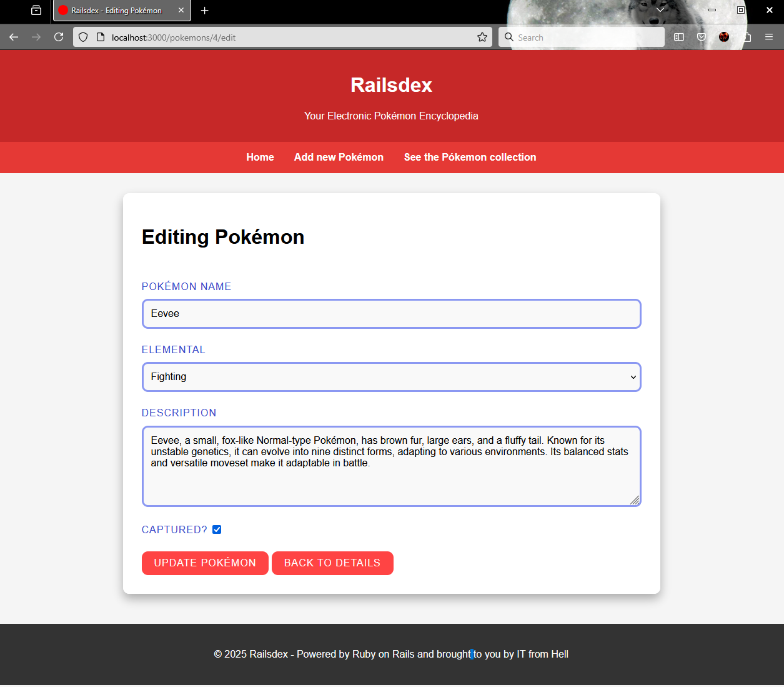Open the Firefox View icon
The image size is (784, 687).
(36, 11)
